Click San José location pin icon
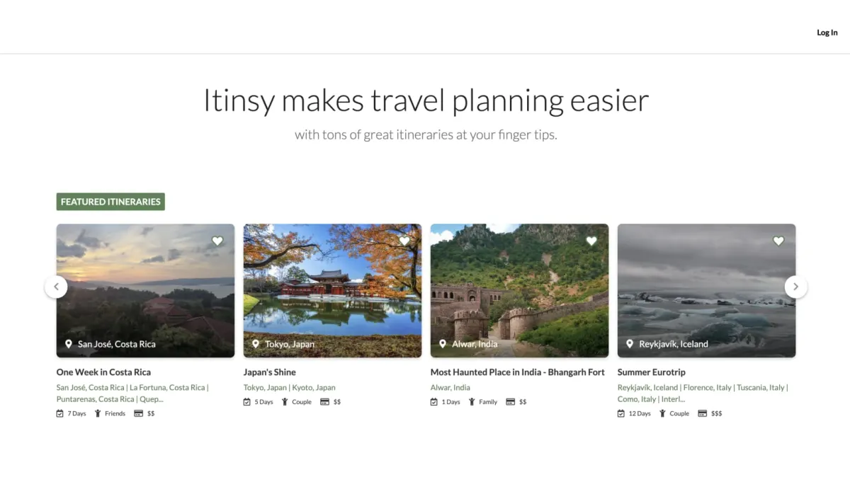Image resolution: width=850 pixels, height=504 pixels. point(69,344)
